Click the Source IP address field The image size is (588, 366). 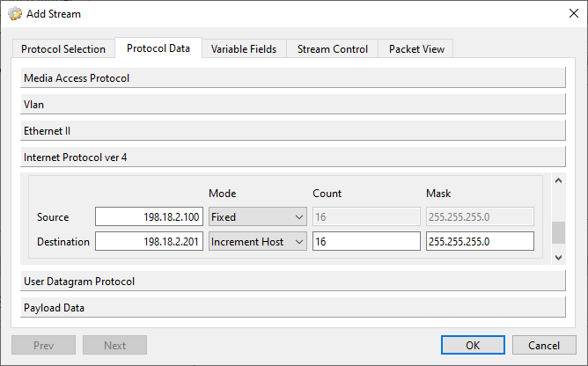coord(150,216)
